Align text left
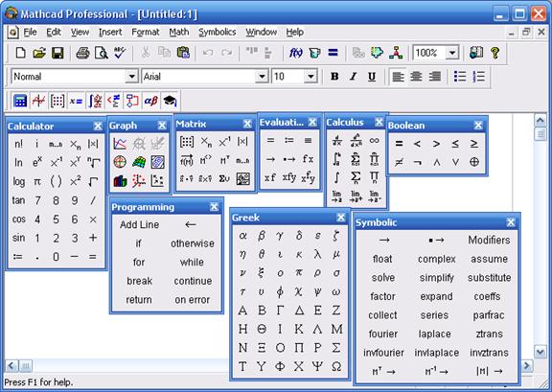The width and height of the screenshot is (552, 392). (x=398, y=77)
